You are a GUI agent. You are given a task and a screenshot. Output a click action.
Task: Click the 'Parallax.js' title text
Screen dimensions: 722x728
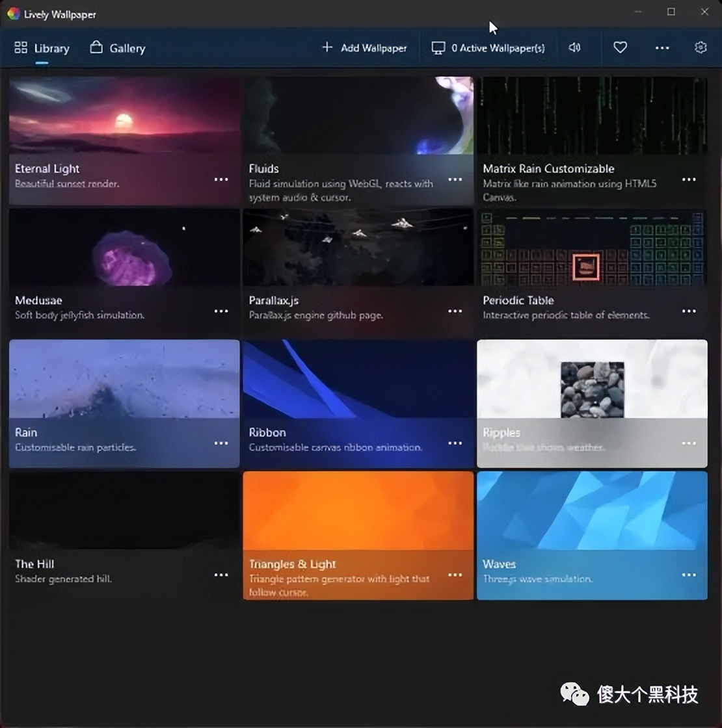(x=274, y=300)
